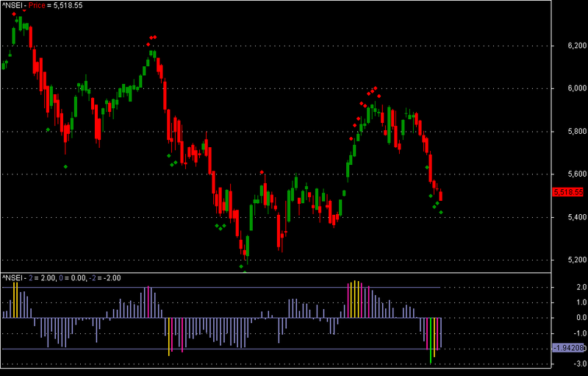The width and height of the screenshot is (588, 376).
Task: Click the -1.94208 indicator value tag
Action: [568, 348]
